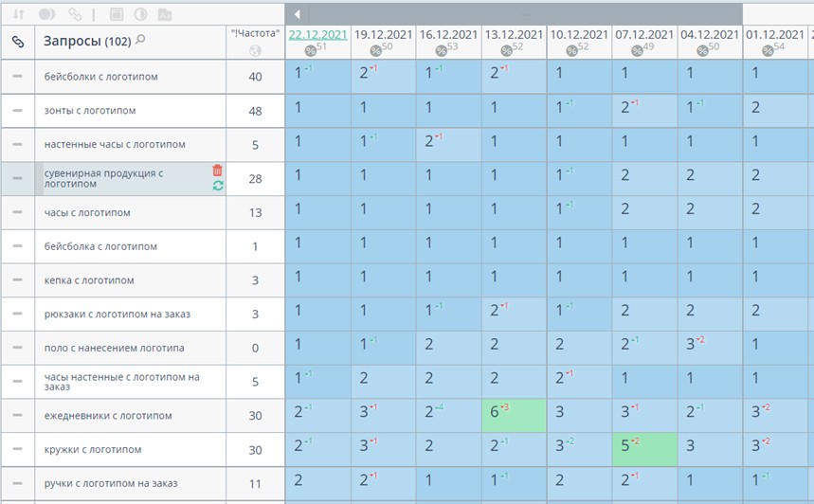Click percent icon under 13.12.2021

tap(506, 50)
